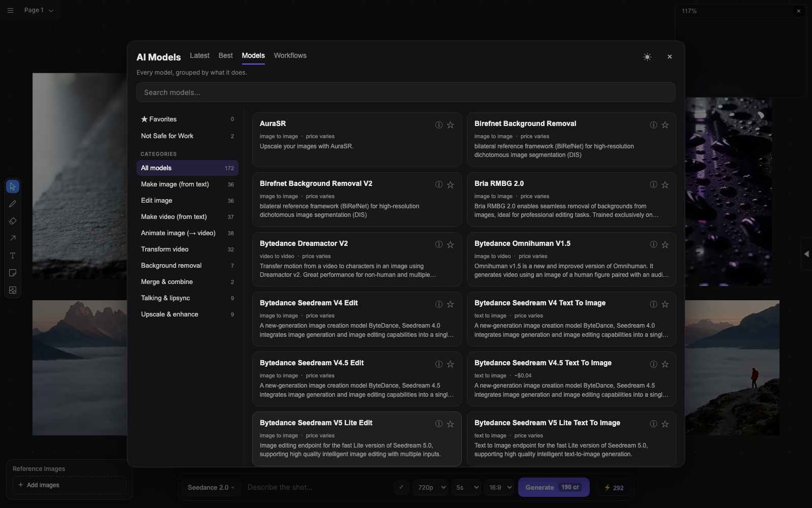Viewport: 812px width, 508px height.
Task: Select the image insert tool
Action: point(13,290)
